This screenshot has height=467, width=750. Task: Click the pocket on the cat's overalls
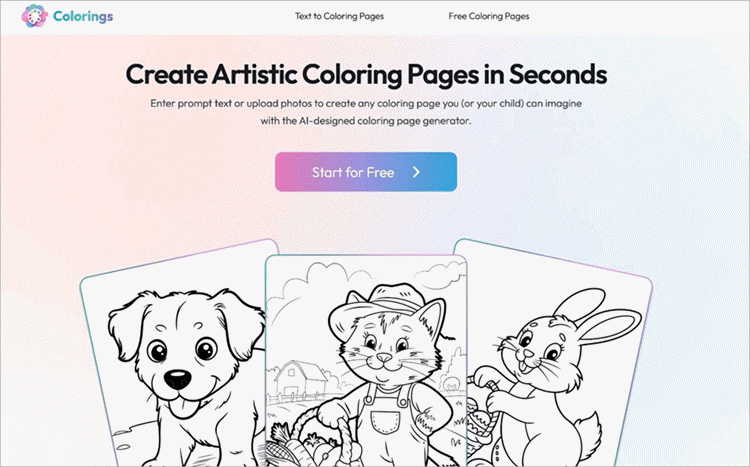click(385, 421)
